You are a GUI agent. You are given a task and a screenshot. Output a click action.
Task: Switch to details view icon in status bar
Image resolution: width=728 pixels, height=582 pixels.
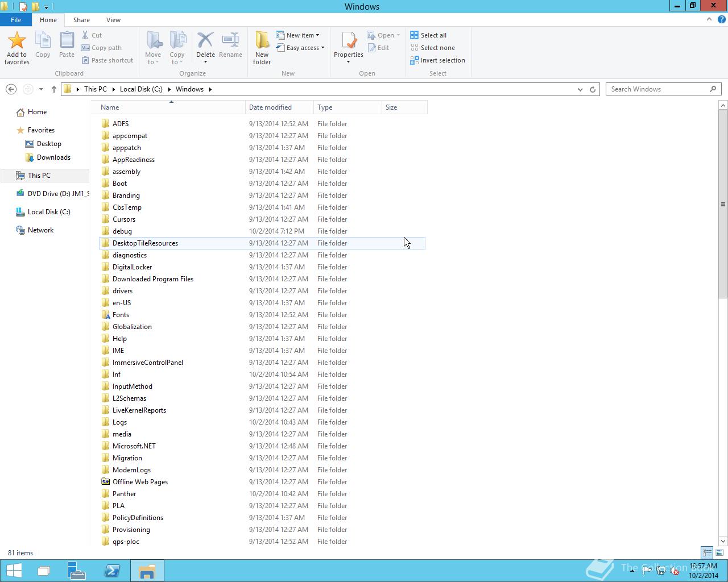[707, 552]
